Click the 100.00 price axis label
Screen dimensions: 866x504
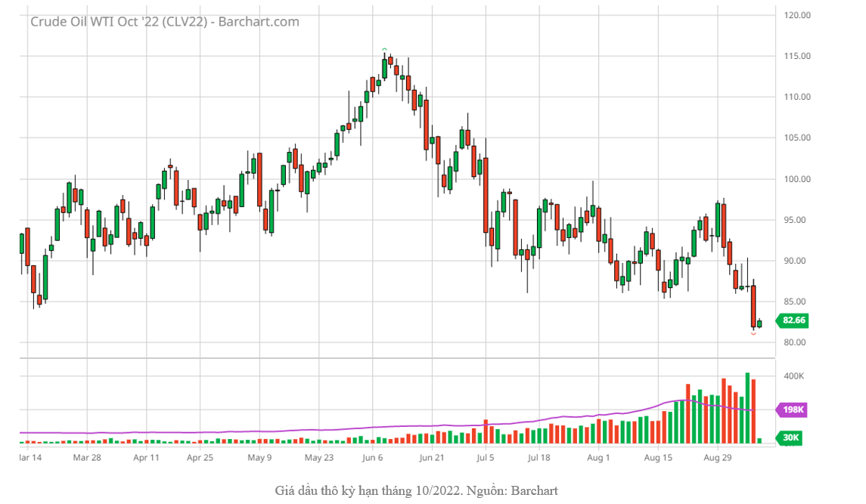(797, 179)
